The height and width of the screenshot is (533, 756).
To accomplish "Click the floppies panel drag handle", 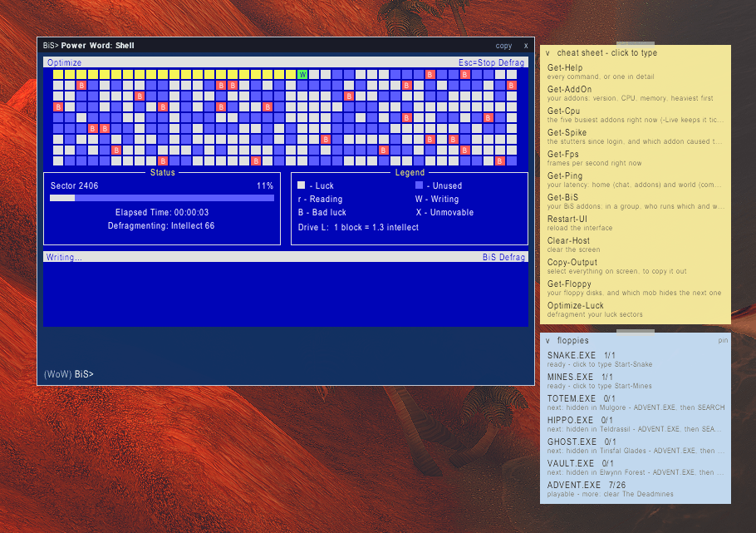I will tap(636, 331).
